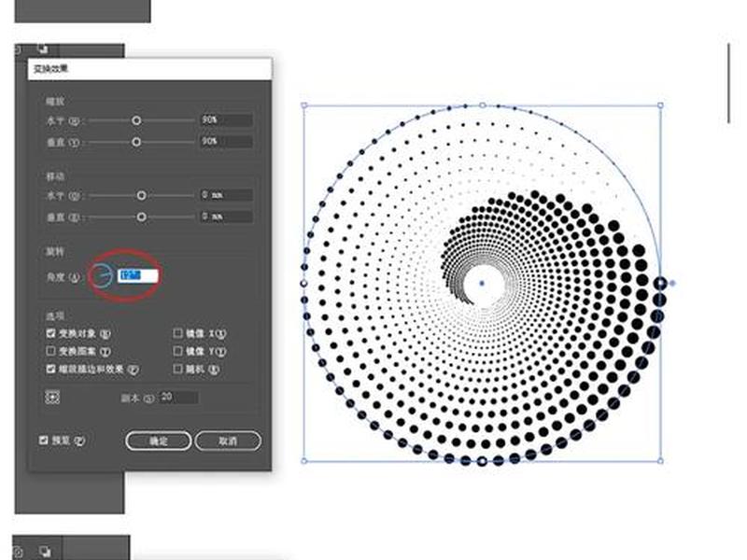747x560 pixels.
Task: Click the bottom-center bounding box handle
Action: [482, 461]
